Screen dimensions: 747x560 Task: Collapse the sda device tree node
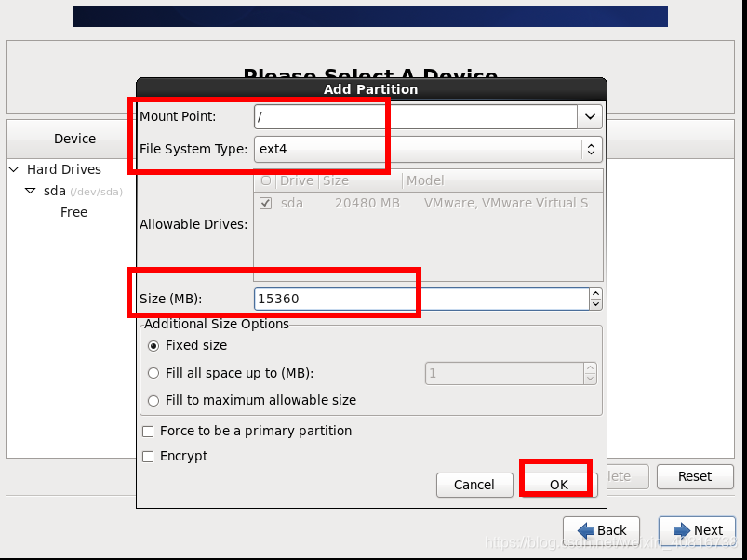30,191
